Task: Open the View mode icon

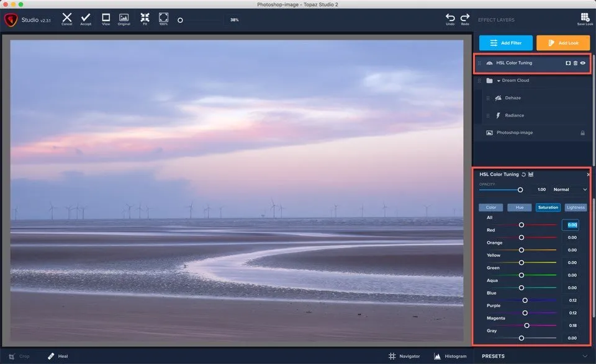Action: 106,17
